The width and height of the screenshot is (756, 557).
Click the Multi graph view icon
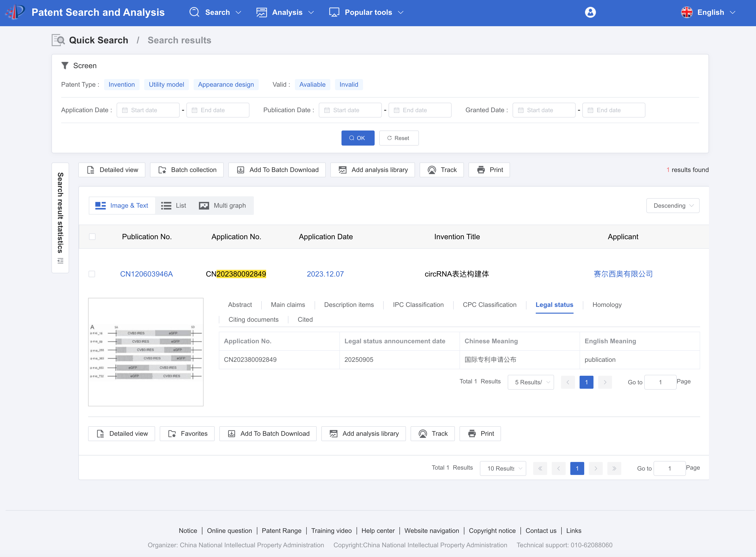point(204,206)
